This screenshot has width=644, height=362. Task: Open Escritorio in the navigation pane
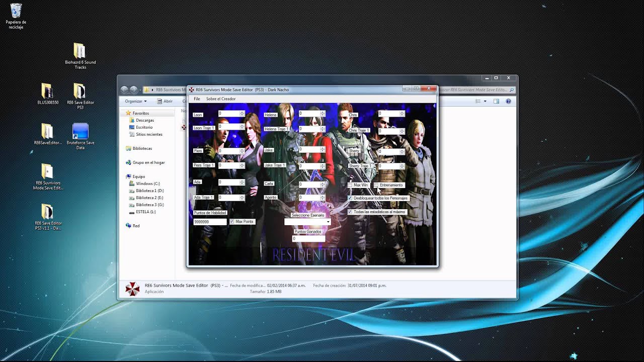(x=144, y=127)
